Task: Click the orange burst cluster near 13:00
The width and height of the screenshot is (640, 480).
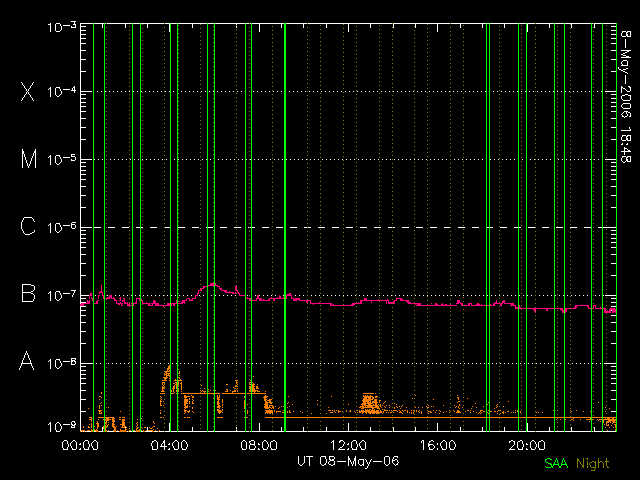Action: pos(370,403)
